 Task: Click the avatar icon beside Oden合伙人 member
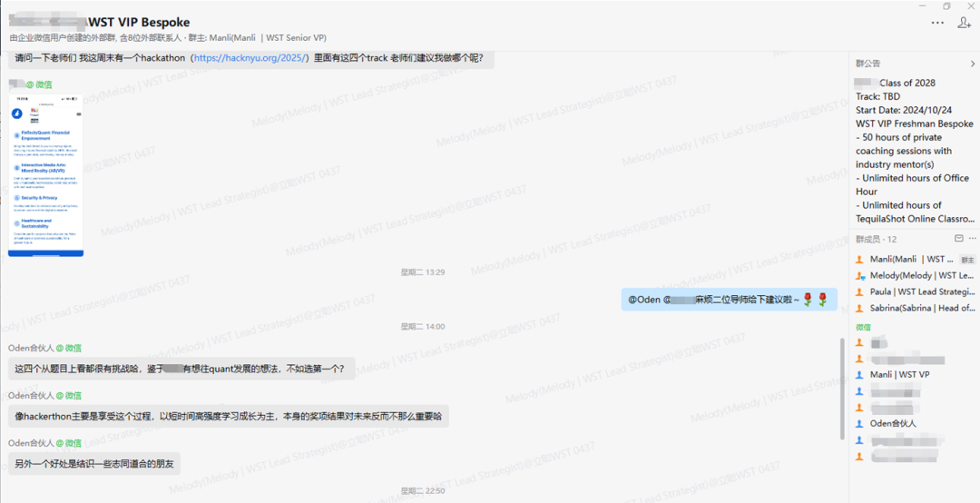(859, 423)
